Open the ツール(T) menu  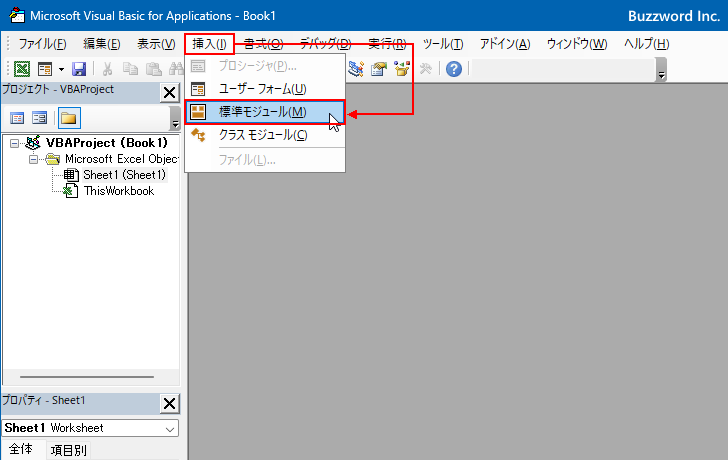pos(443,44)
